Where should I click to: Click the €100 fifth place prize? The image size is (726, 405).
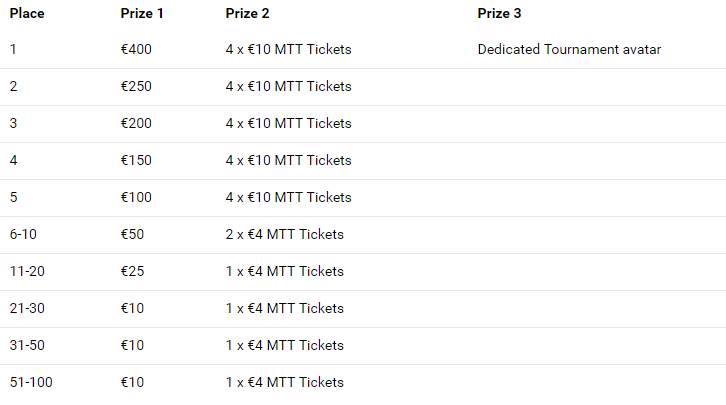pyautogui.click(x=136, y=198)
